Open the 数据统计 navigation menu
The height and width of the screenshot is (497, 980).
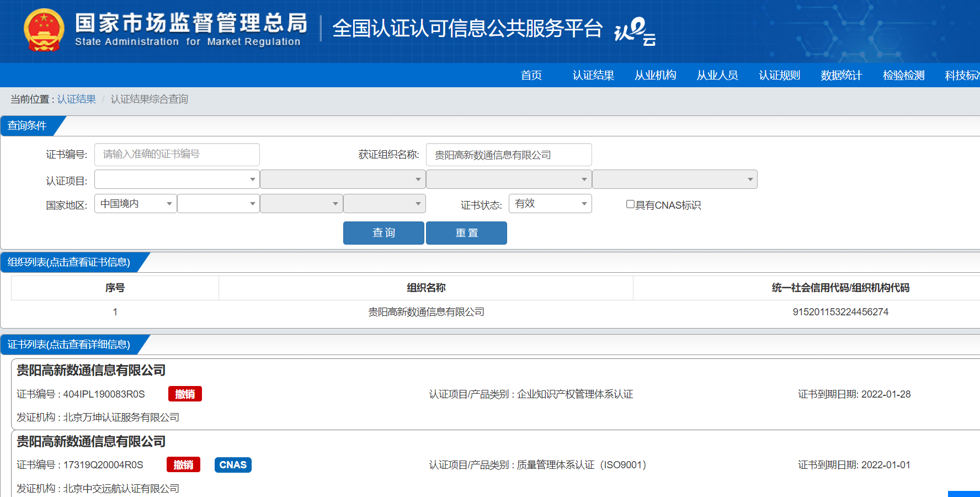pos(841,75)
